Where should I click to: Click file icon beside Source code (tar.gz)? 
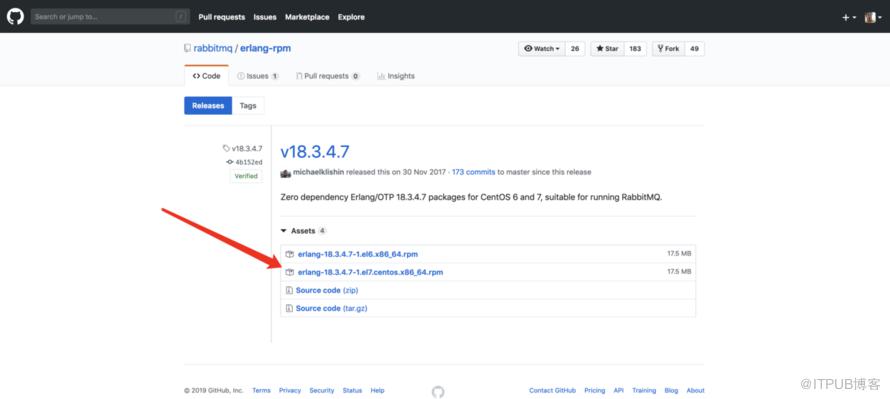click(x=289, y=308)
